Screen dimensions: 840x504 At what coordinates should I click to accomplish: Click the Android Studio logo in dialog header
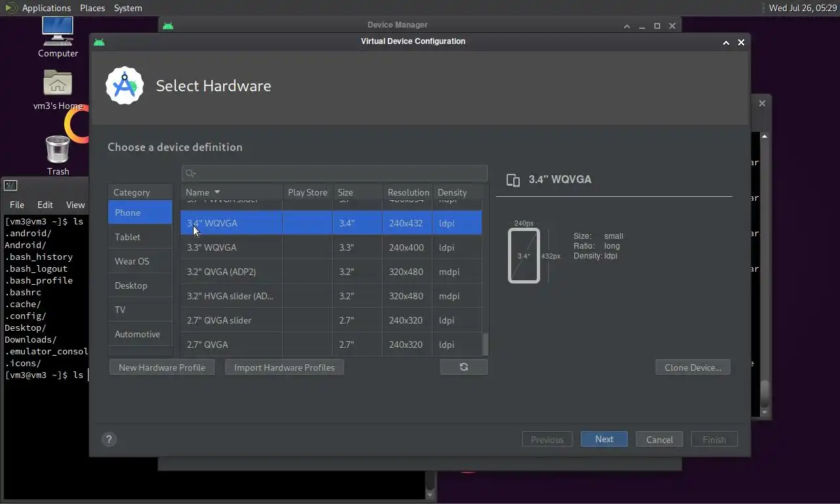(125, 85)
